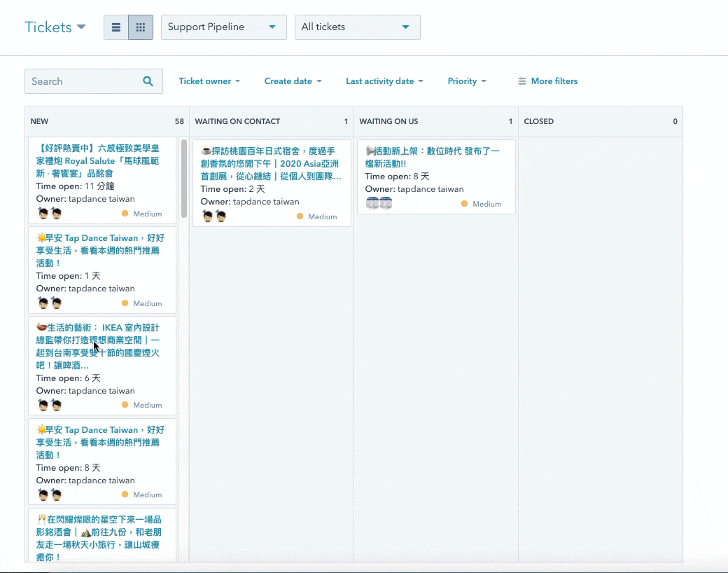Screen dimensions: 728x573
Task: Open More filters sliders icon
Action: [x=522, y=81]
